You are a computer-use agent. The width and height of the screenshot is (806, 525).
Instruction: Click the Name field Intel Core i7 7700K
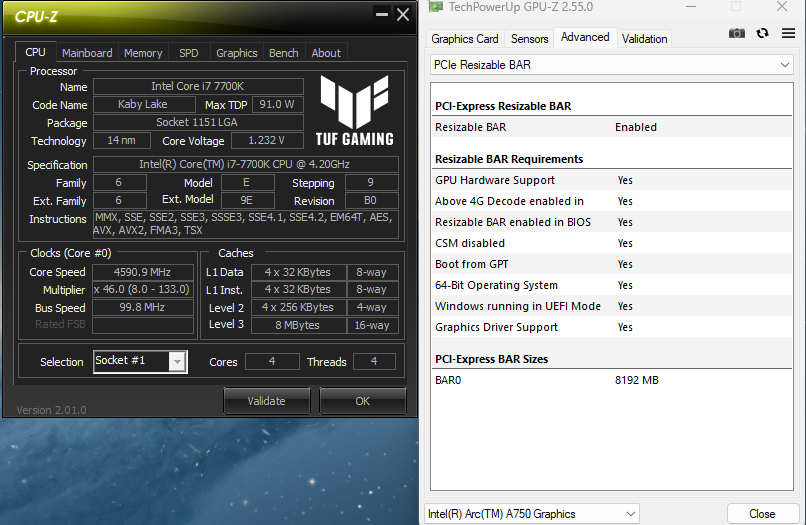point(198,86)
